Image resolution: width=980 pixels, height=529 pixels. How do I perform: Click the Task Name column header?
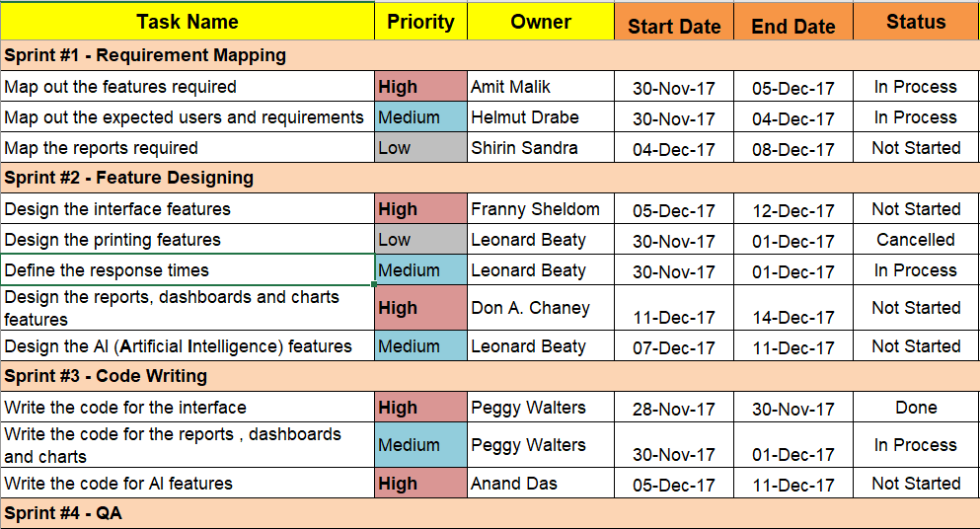click(x=188, y=22)
